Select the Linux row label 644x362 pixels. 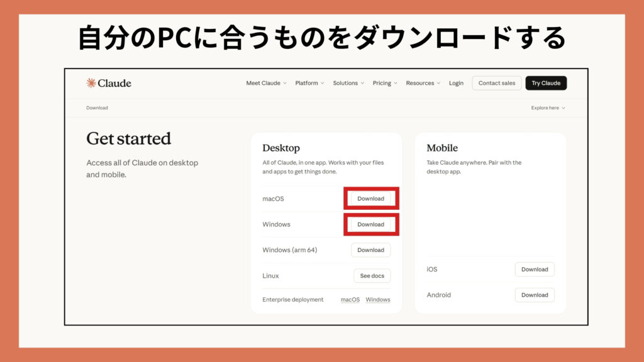[x=270, y=276]
